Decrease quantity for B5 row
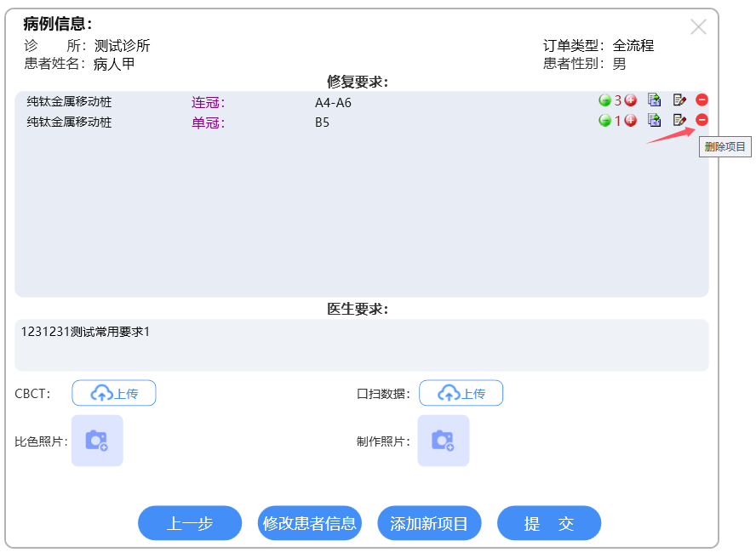Screen dimensions: 756x558 coord(604,120)
